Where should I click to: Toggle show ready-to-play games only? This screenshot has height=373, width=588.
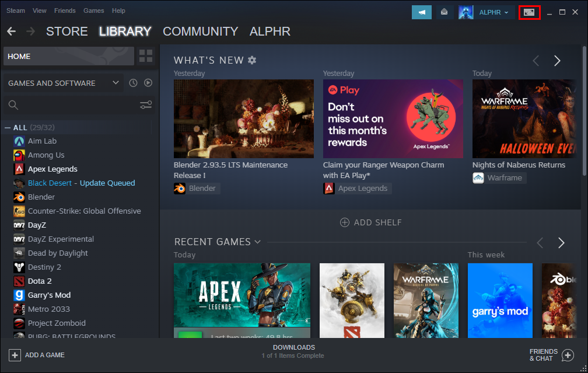coord(148,82)
